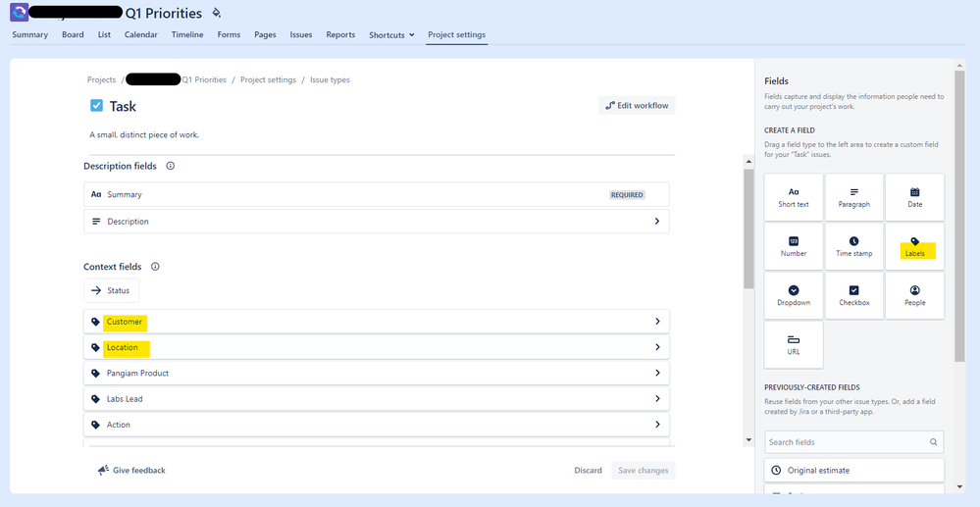Open the Timeline tab
Viewport: 980px width, 507px height.
(187, 35)
